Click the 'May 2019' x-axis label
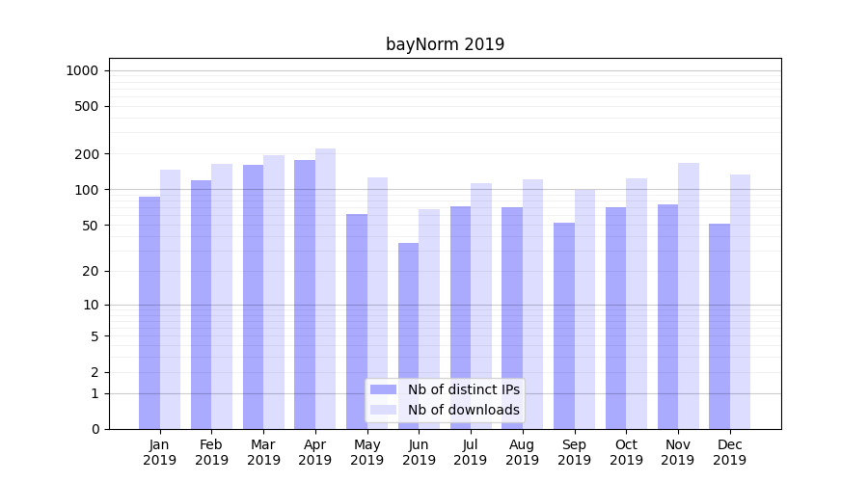The width and height of the screenshot is (868, 482). pos(366,452)
